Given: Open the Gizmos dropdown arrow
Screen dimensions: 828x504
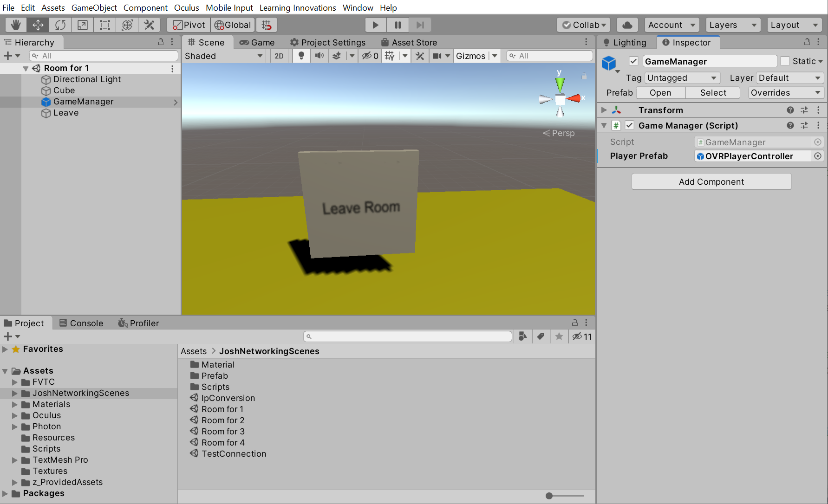Looking at the screenshot, I should (x=495, y=56).
